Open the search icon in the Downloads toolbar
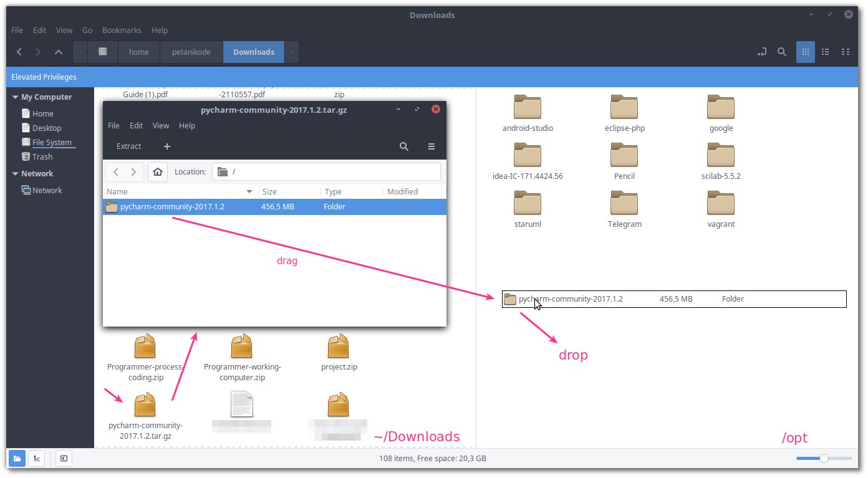 [x=782, y=52]
